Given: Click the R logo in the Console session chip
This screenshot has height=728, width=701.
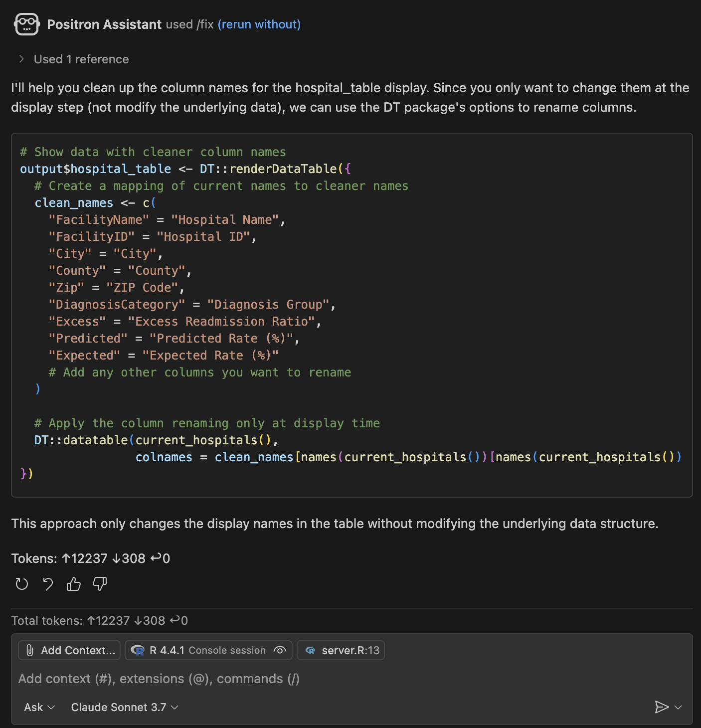Looking at the screenshot, I should coord(137,650).
